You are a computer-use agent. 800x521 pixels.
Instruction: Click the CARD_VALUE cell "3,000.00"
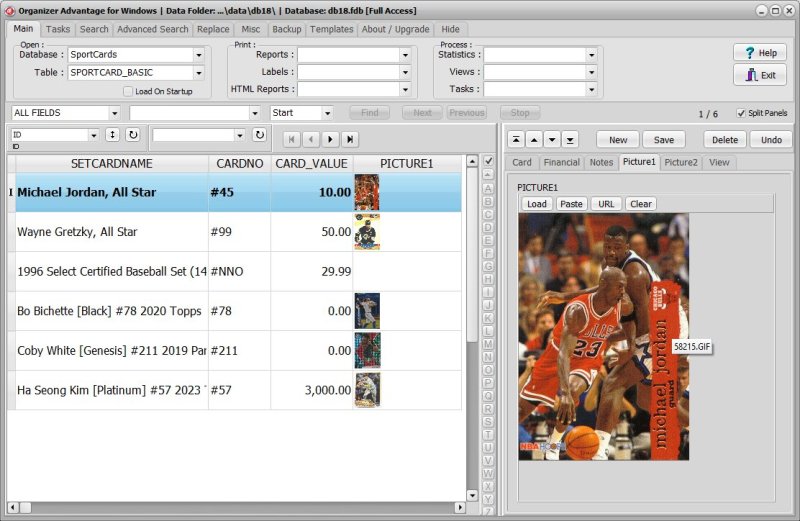(x=312, y=390)
